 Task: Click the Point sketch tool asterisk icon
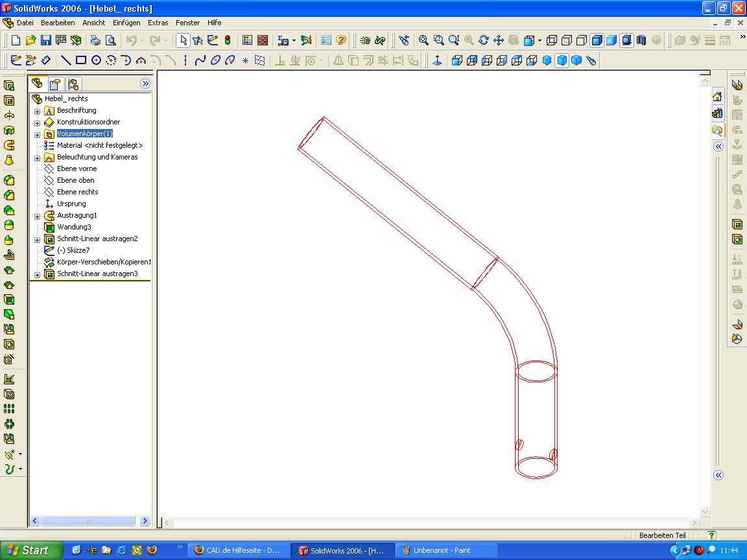pyautogui.click(x=245, y=60)
